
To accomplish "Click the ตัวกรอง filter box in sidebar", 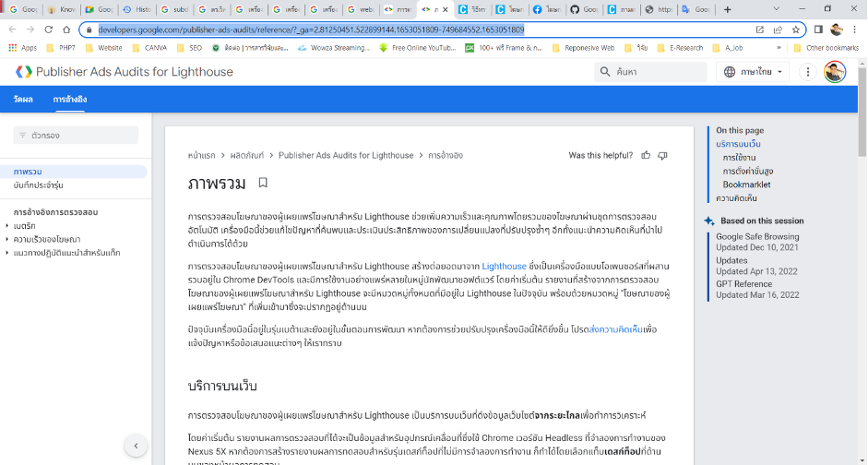I will (x=76, y=135).
